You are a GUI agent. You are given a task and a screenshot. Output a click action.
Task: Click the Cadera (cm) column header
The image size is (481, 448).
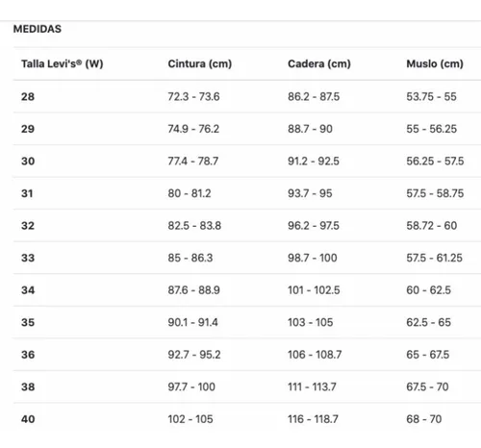[x=319, y=63]
